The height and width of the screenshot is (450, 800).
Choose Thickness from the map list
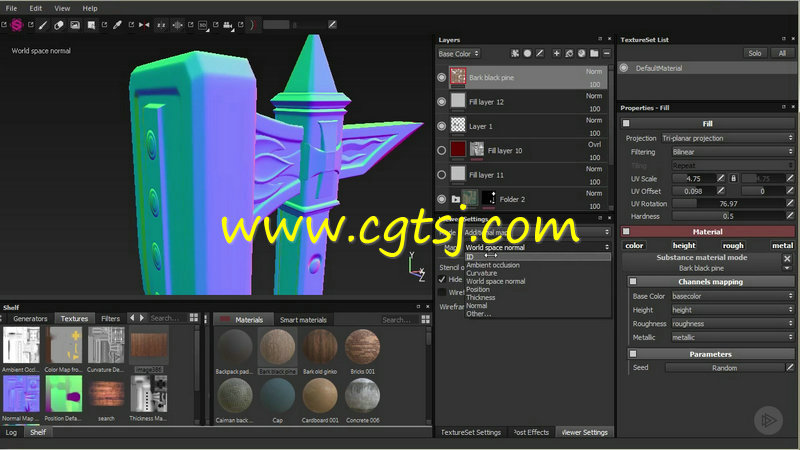pyautogui.click(x=481, y=297)
